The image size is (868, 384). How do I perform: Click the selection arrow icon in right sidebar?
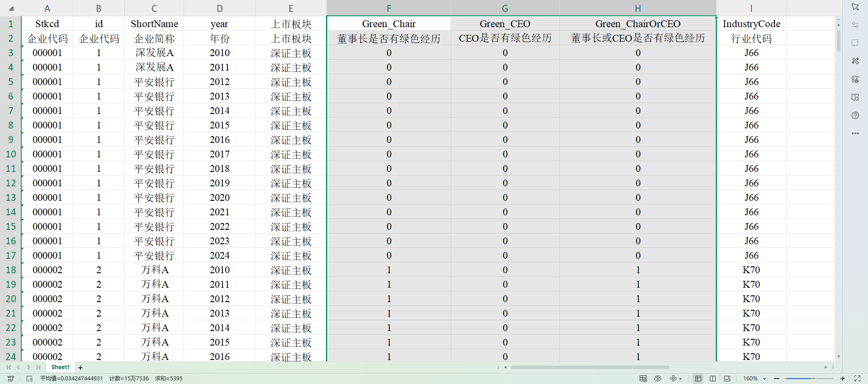[855, 7]
